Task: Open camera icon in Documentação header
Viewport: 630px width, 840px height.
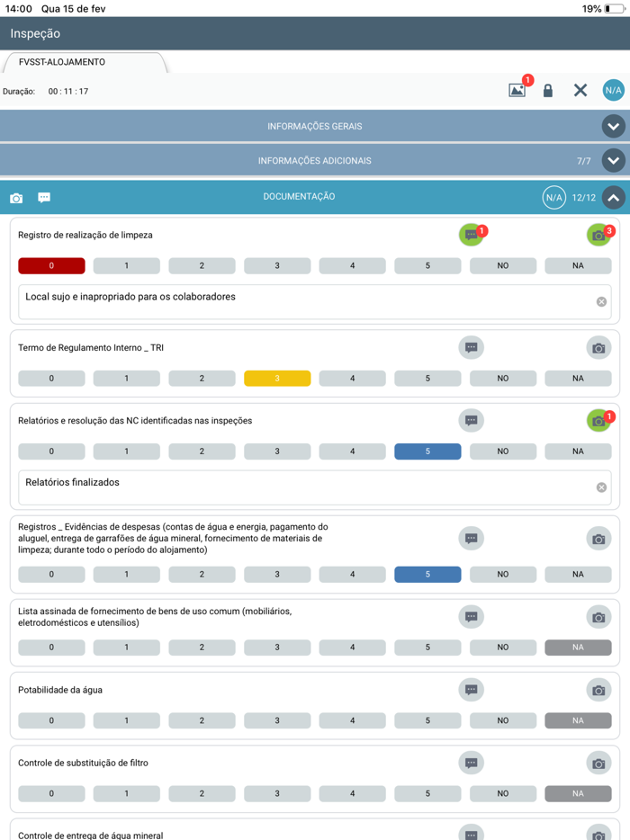Action: (x=16, y=198)
